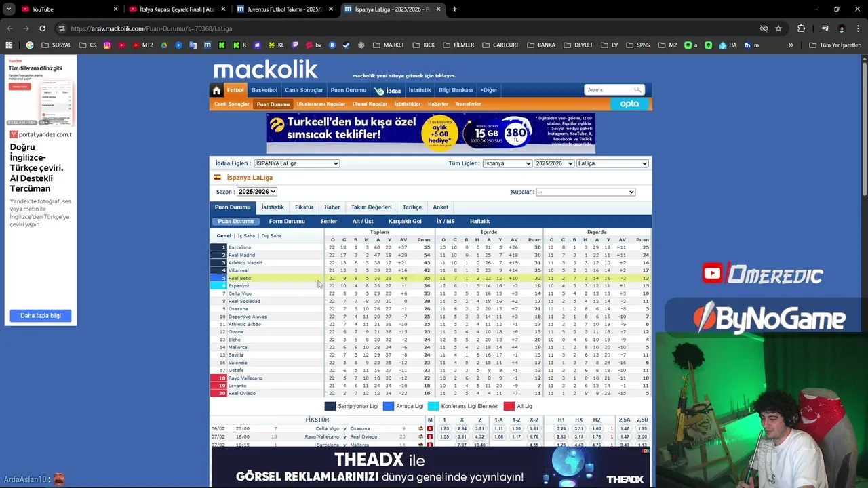The height and width of the screenshot is (488, 868).
Task: Select the Haftalık sub-tab
Action: [x=479, y=221]
